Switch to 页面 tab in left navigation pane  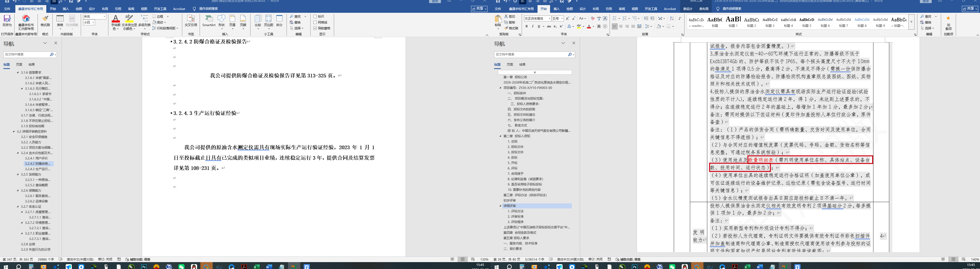[x=19, y=64]
